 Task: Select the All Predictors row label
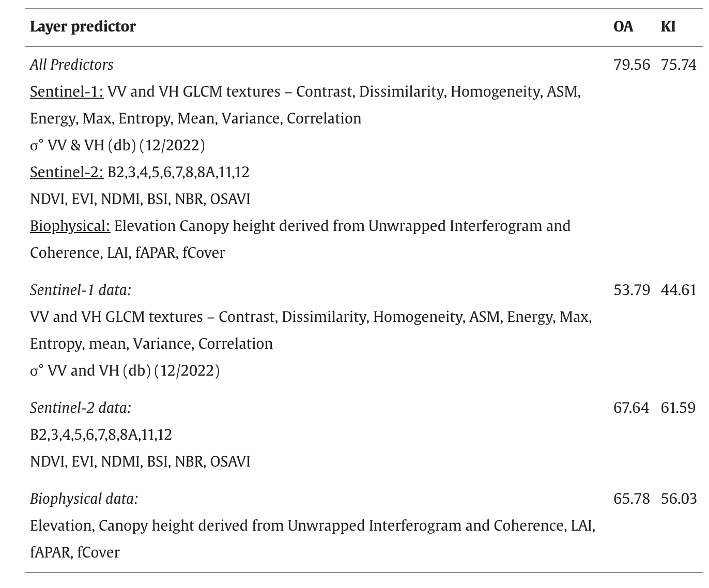click(71, 65)
